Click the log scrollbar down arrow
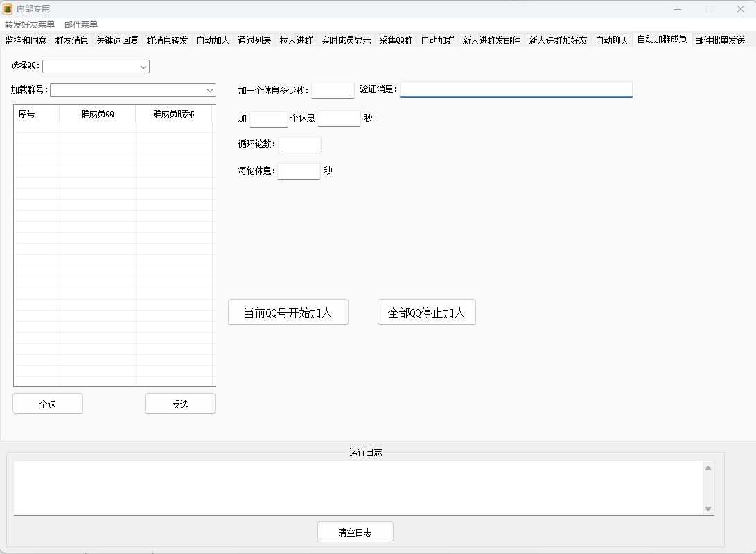The height and width of the screenshot is (554, 756). click(708, 508)
